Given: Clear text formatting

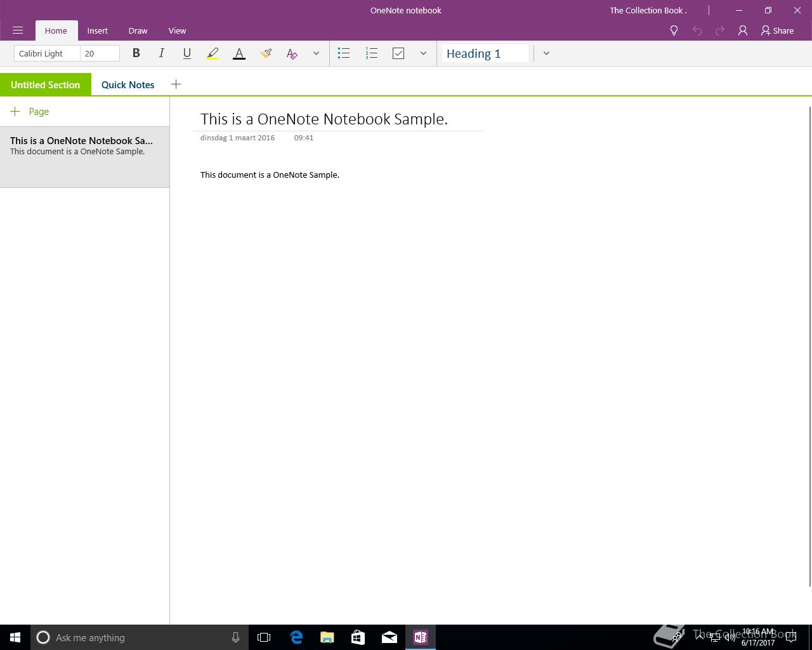Looking at the screenshot, I should click(x=292, y=53).
